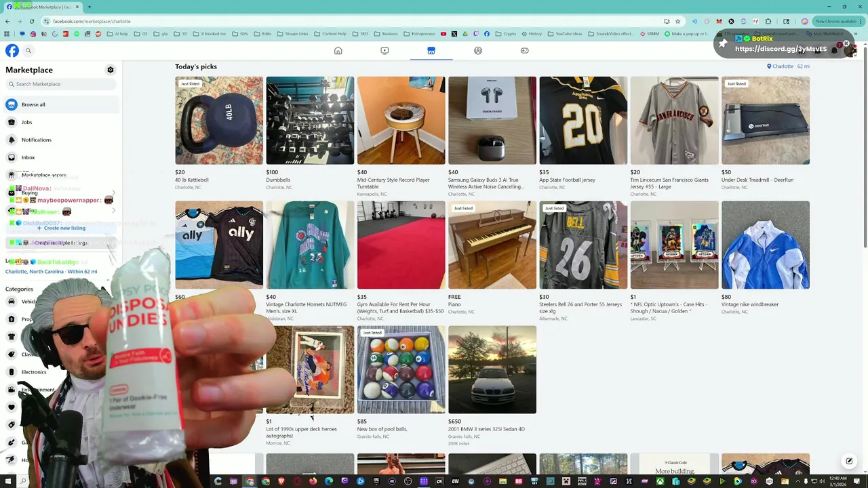
Task: Open Firefox icon in taskbar
Action: pyautogui.click(x=313, y=481)
